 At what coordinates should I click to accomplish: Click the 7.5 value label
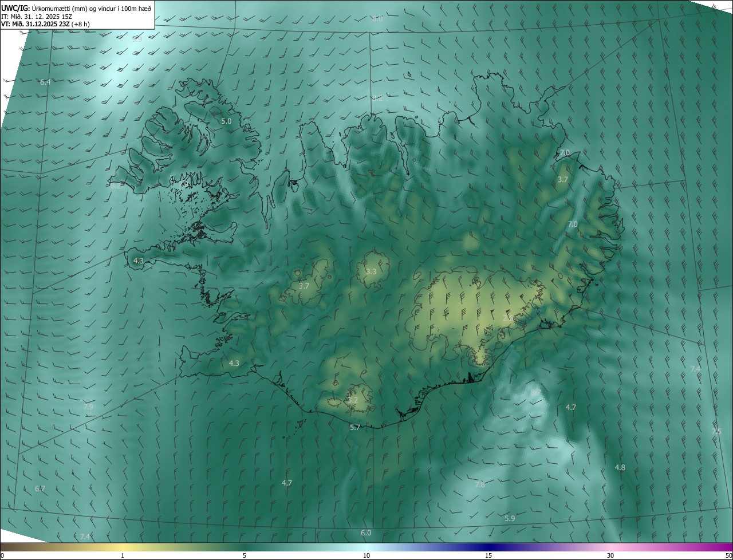(716, 431)
